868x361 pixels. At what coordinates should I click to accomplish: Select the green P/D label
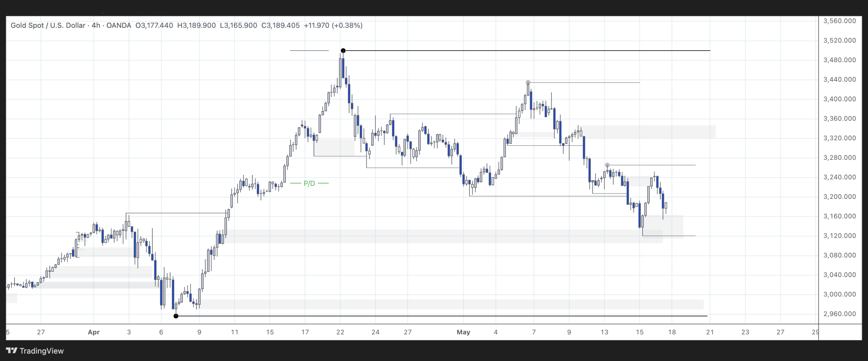click(x=309, y=183)
